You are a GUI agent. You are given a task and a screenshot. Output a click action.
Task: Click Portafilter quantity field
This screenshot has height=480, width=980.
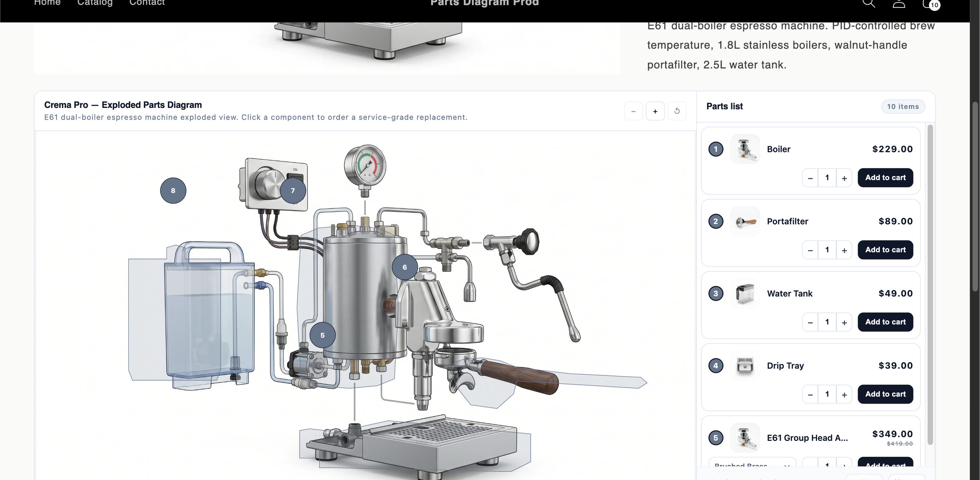[827, 250]
